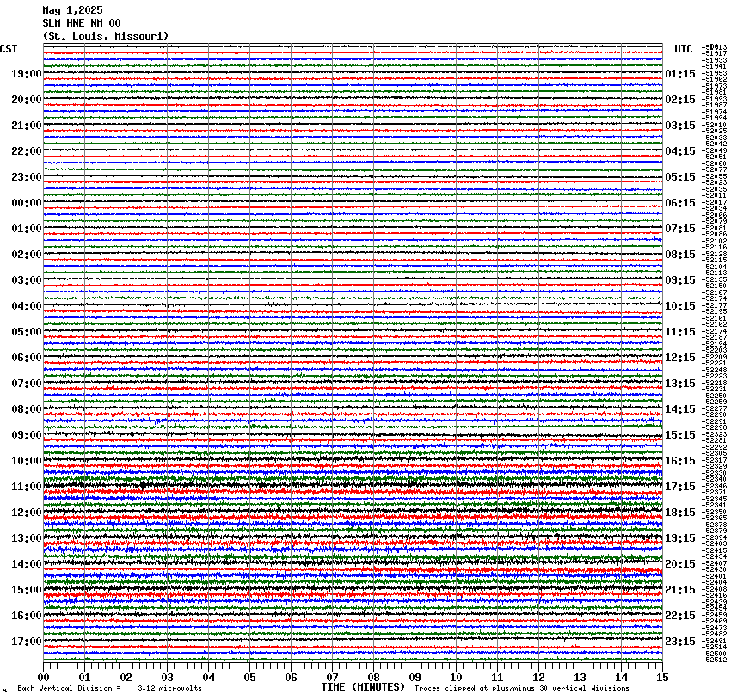Select the 02:00 CST row label
Viewport: 731px width, 700px height.
point(27,255)
